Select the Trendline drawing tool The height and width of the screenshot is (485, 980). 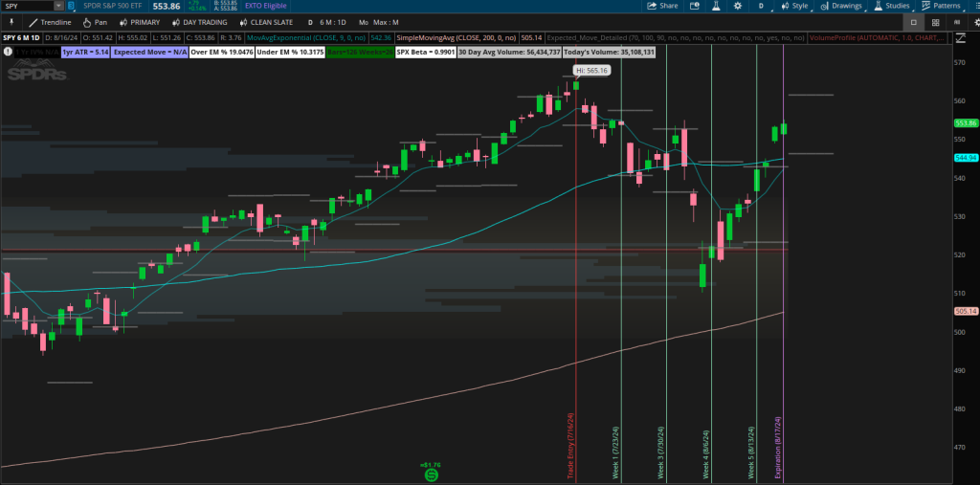point(50,23)
